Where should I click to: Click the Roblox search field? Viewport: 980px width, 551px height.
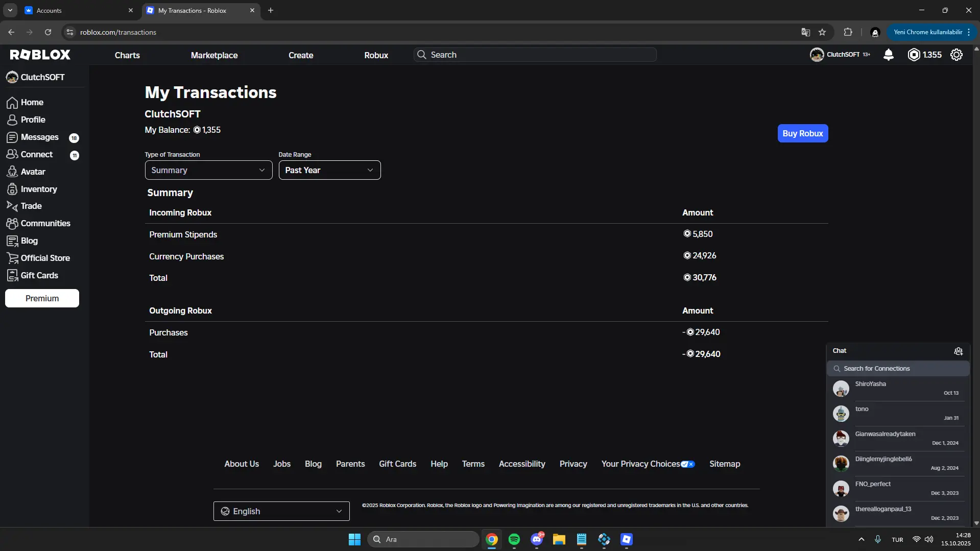(x=536, y=55)
